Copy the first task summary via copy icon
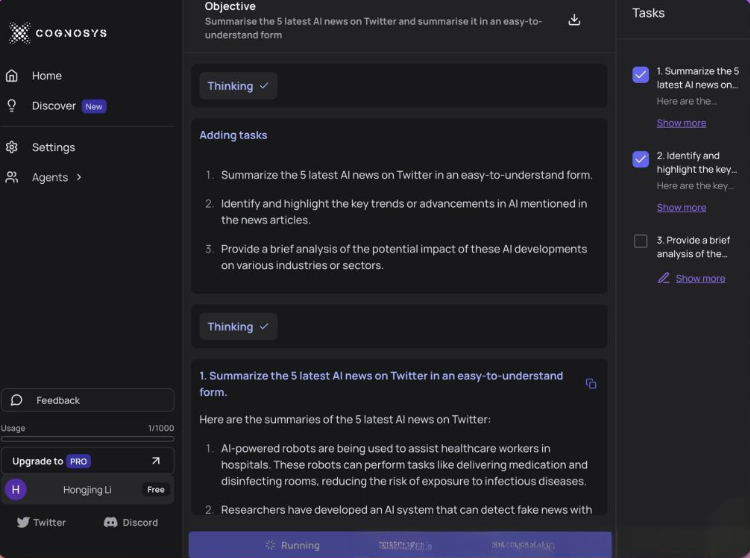Viewport: 750px width, 558px height. (x=591, y=384)
